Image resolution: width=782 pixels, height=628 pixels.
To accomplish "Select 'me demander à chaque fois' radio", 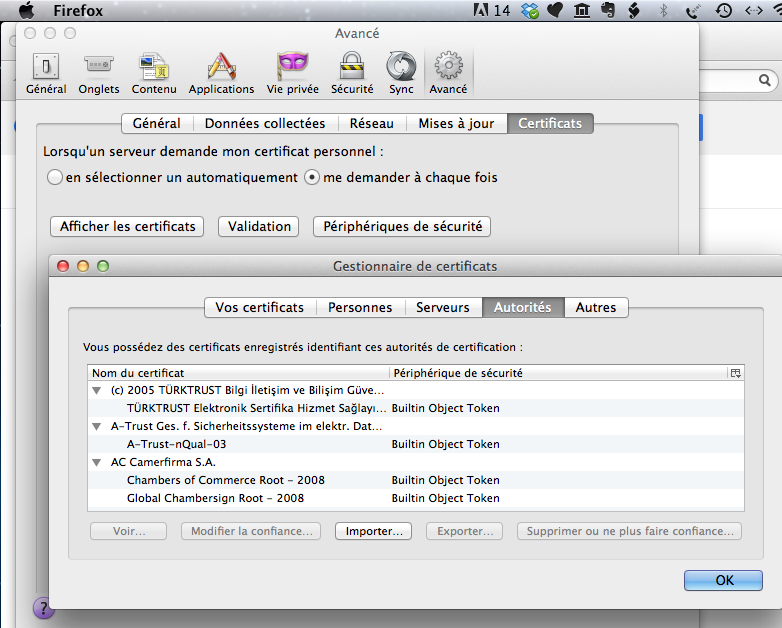I will coord(312,177).
